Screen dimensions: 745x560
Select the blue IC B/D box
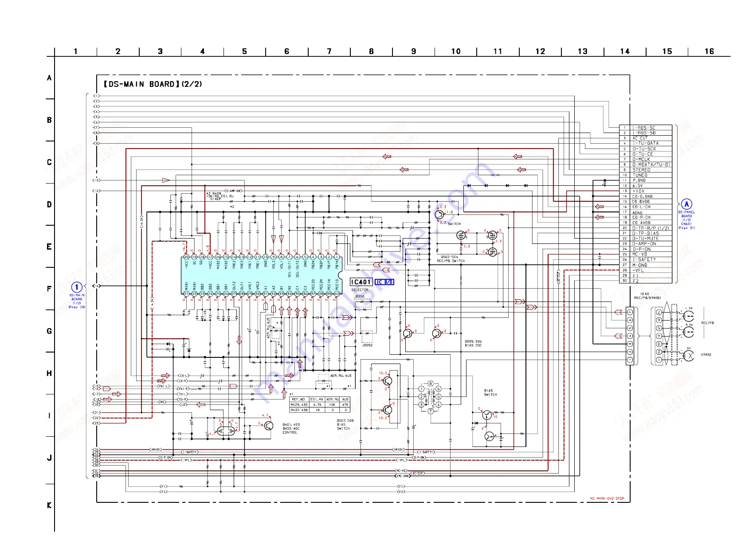[x=384, y=282]
